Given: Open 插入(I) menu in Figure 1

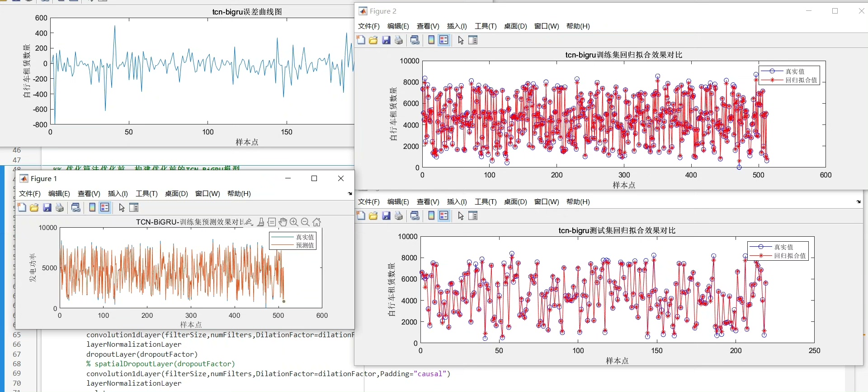Looking at the screenshot, I should pyautogui.click(x=118, y=193).
